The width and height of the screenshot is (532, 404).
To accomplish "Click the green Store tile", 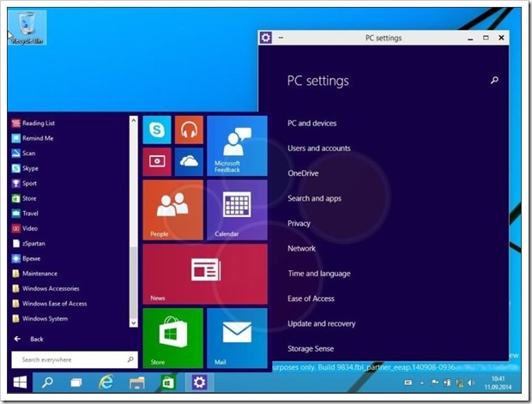I will tap(172, 339).
